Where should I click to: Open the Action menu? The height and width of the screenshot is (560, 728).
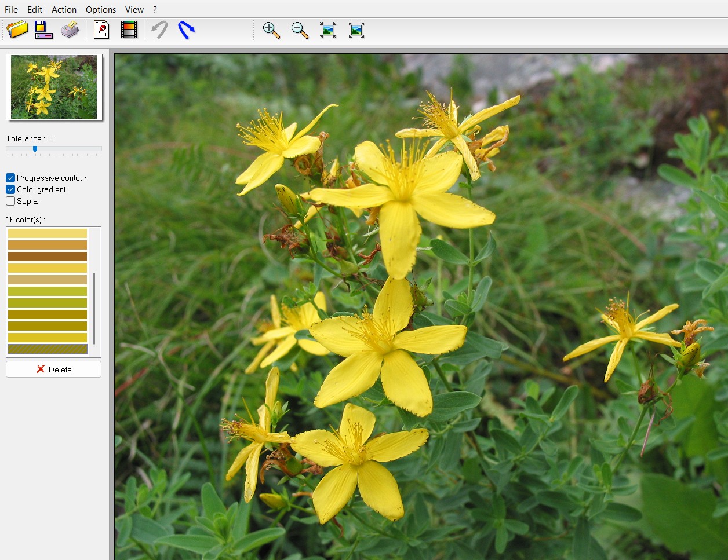[x=64, y=9]
